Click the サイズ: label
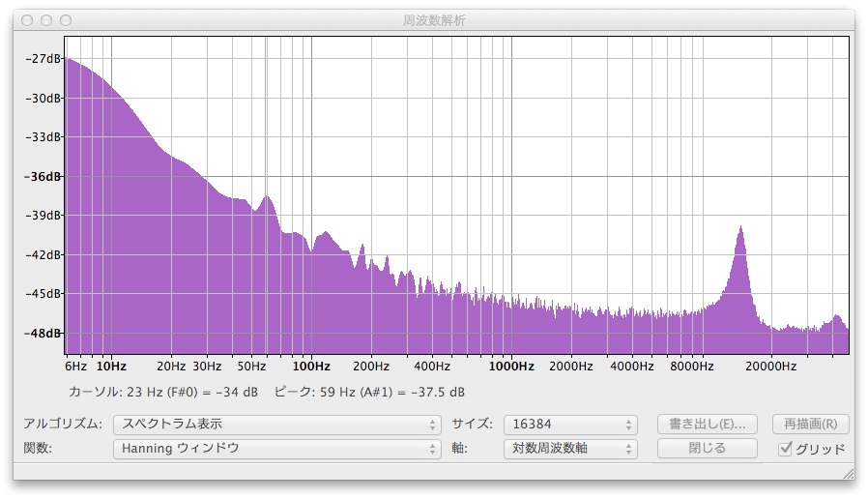 [x=473, y=425]
